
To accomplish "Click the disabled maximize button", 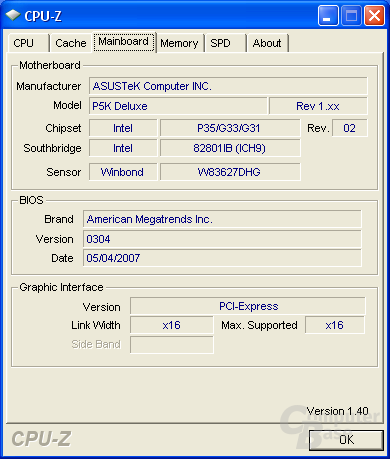I will [x=351, y=16].
